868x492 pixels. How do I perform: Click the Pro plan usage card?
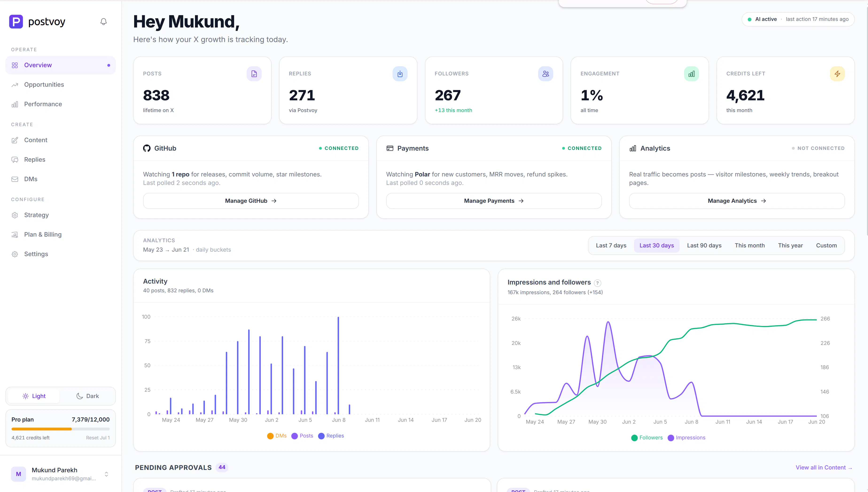60,429
